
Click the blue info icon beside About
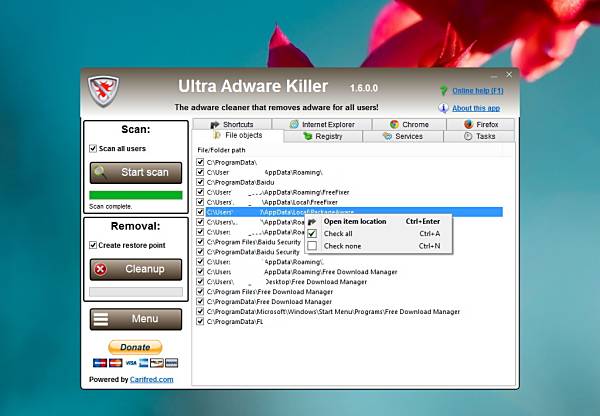[443, 108]
